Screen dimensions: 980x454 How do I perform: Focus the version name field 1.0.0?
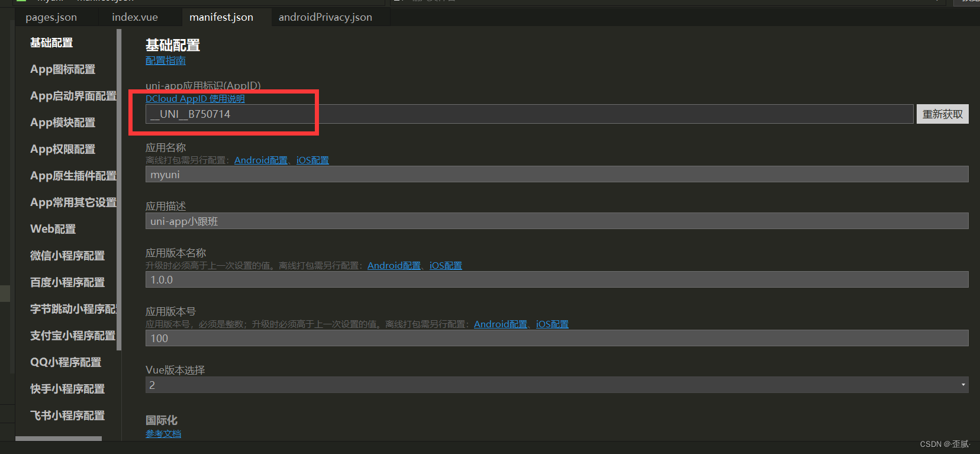click(557, 280)
